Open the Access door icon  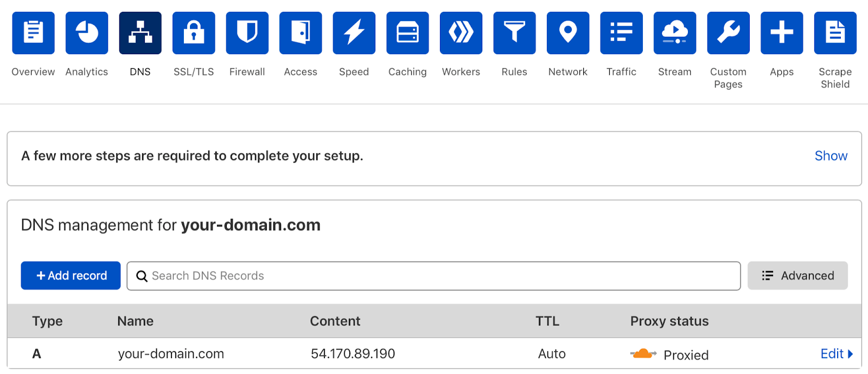coord(301,33)
